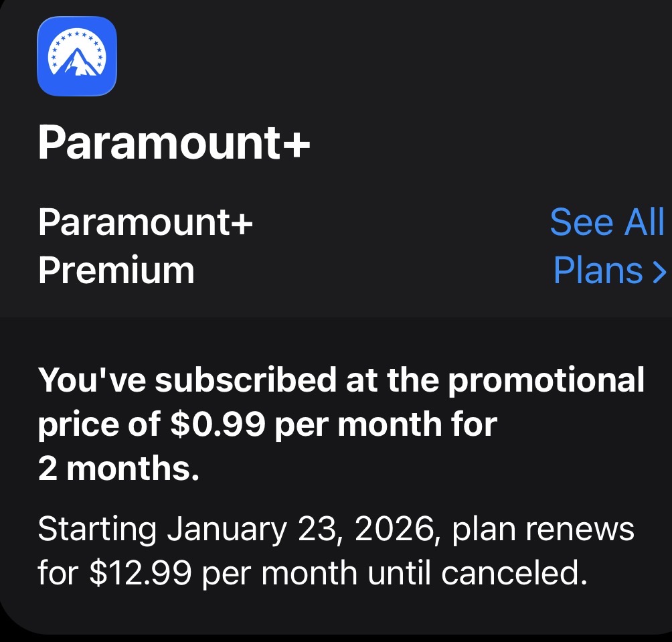Open the See All Plans link
672x642 pixels.
pos(607,246)
